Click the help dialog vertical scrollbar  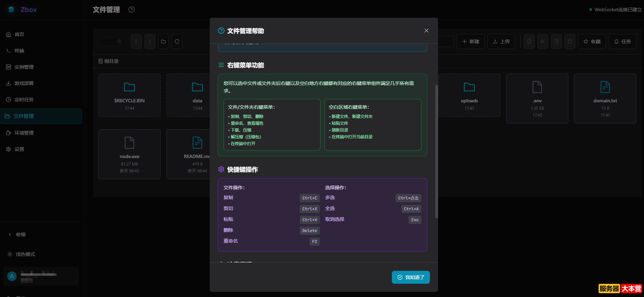click(x=436, y=152)
